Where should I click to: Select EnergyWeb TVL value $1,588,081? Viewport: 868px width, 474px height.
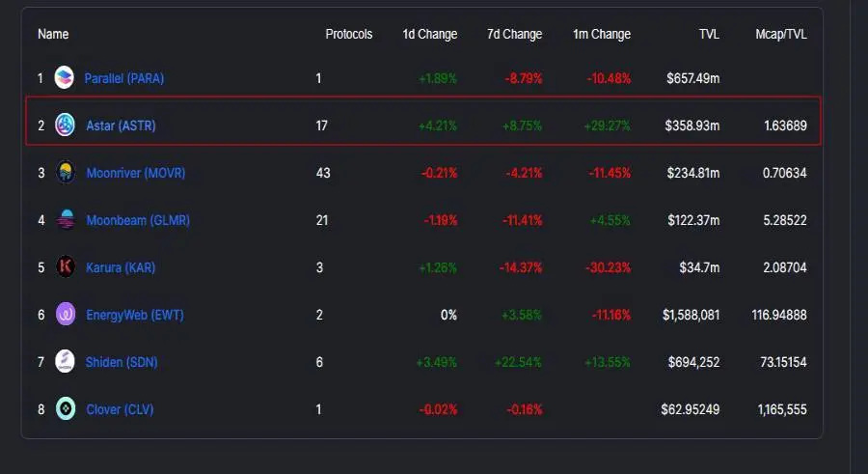point(691,315)
